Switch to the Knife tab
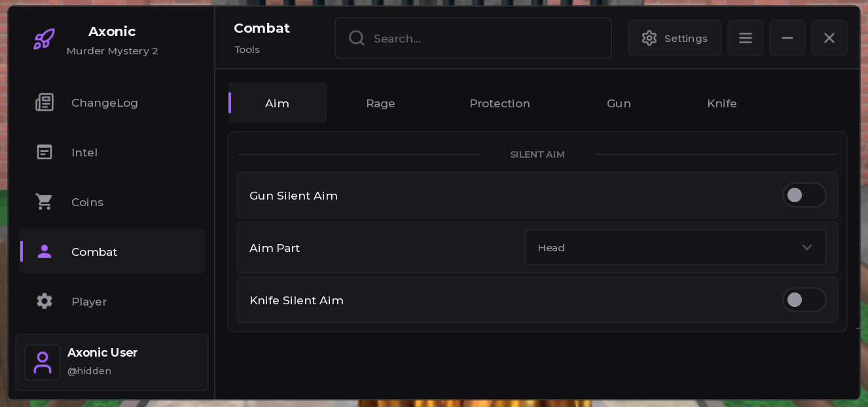The image size is (868, 407). tap(722, 103)
